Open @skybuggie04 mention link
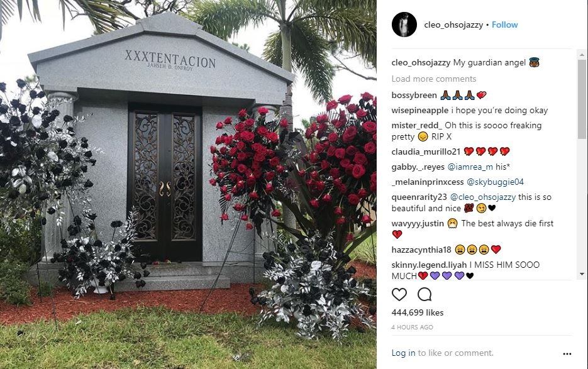588x369 pixels. (x=495, y=182)
